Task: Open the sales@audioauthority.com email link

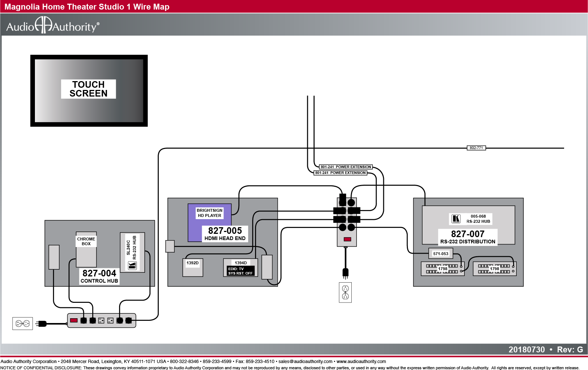Action: [305, 362]
